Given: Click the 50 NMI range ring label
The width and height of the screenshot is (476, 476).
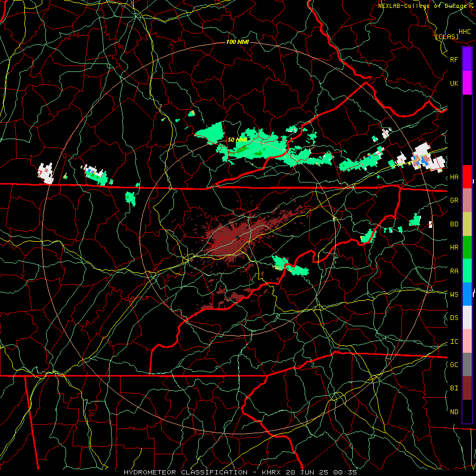Looking at the screenshot, I should [237, 140].
